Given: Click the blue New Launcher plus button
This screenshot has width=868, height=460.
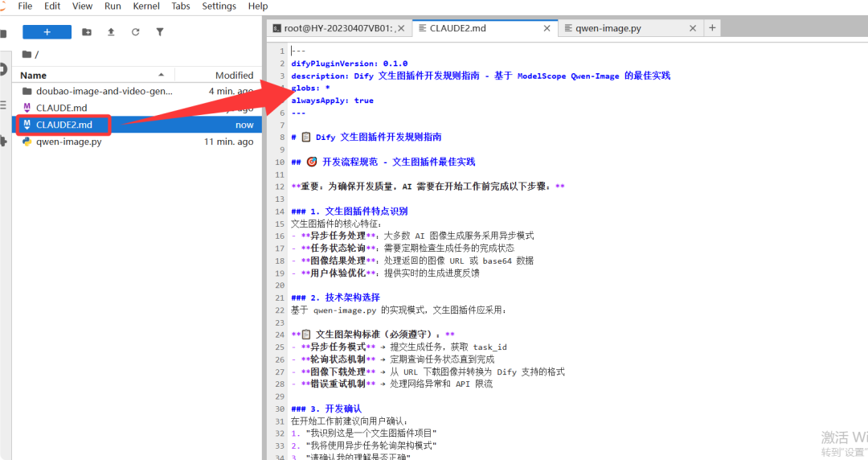Looking at the screenshot, I should pos(47,32).
